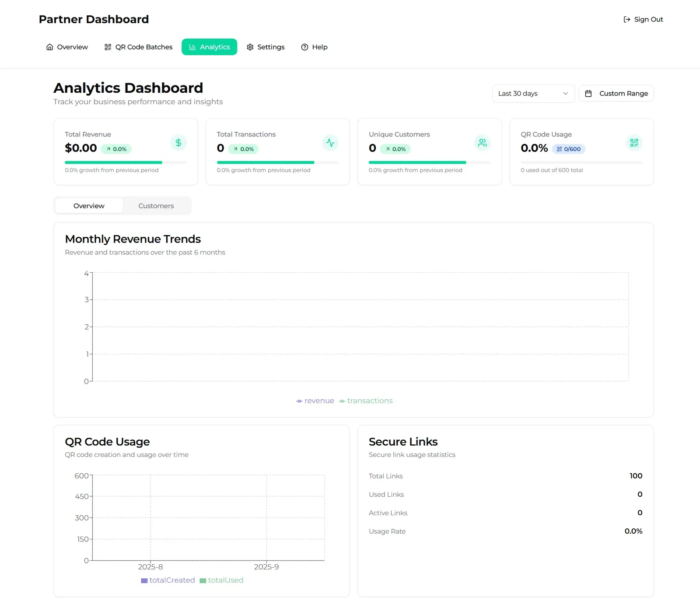Click the question mark icon beside Help
This screenshot has width=700, height=608.
pyautogui.click(x=304, y=47)
